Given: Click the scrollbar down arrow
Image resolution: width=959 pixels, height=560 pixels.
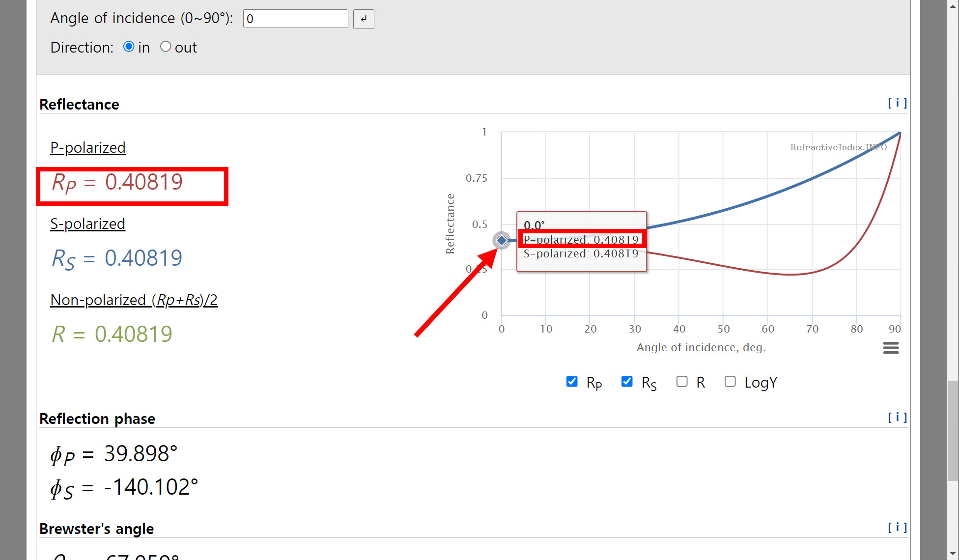Looking at the screenshot, I should [x=953, y=553].
